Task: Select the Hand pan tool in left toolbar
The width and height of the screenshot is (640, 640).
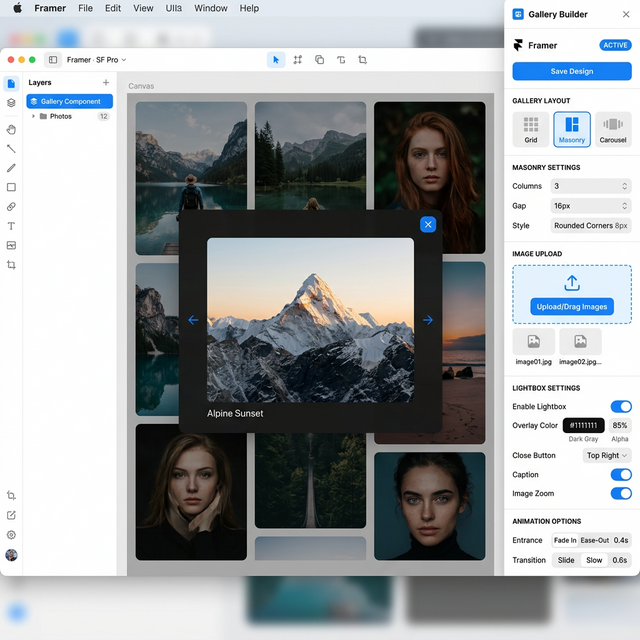Action: pos(11,129)
